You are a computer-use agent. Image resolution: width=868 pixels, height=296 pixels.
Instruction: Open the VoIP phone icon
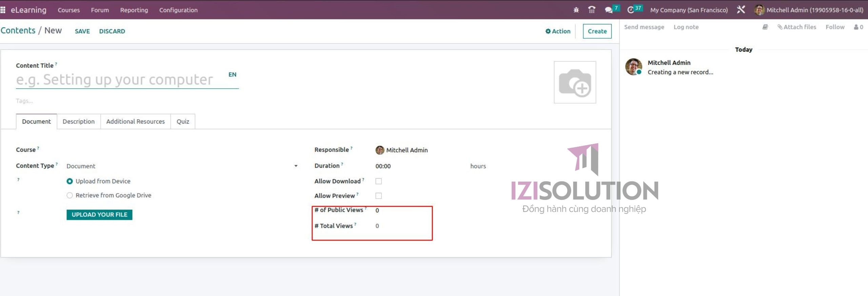[x=592, y=10]
